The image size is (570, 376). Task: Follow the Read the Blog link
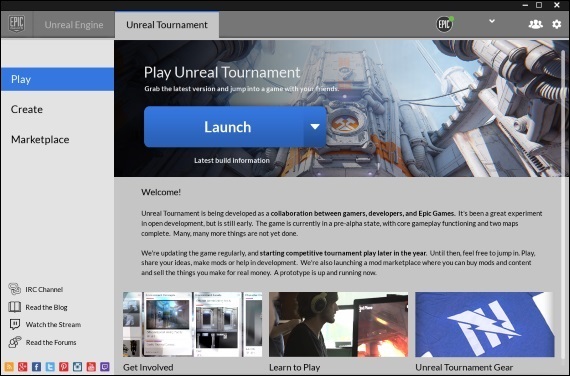[46, 307]
